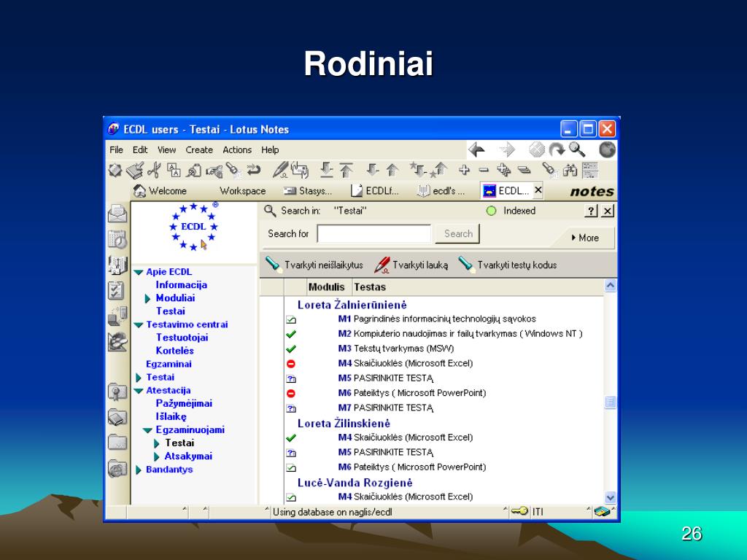Viewport: 747px width, 560px height.
Task: Click question icon beside M7 PASIRINKITE TESTĄ
Action: (x=290, y=408)
